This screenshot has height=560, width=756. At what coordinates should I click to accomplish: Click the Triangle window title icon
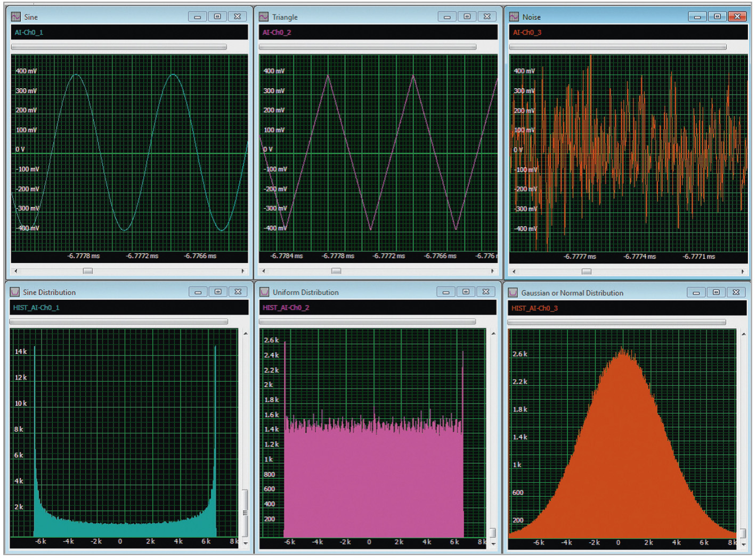[x=264, y=17]
